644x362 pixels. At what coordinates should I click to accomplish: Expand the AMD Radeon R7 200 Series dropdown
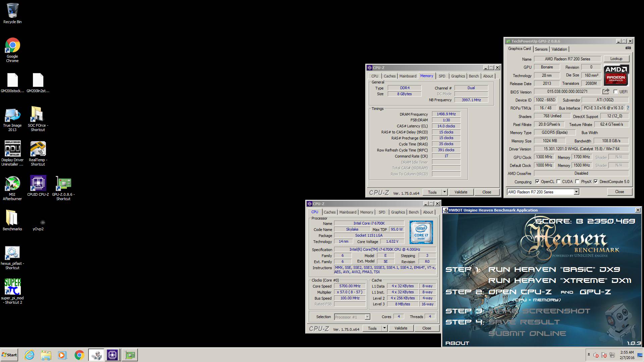(576, 192)
